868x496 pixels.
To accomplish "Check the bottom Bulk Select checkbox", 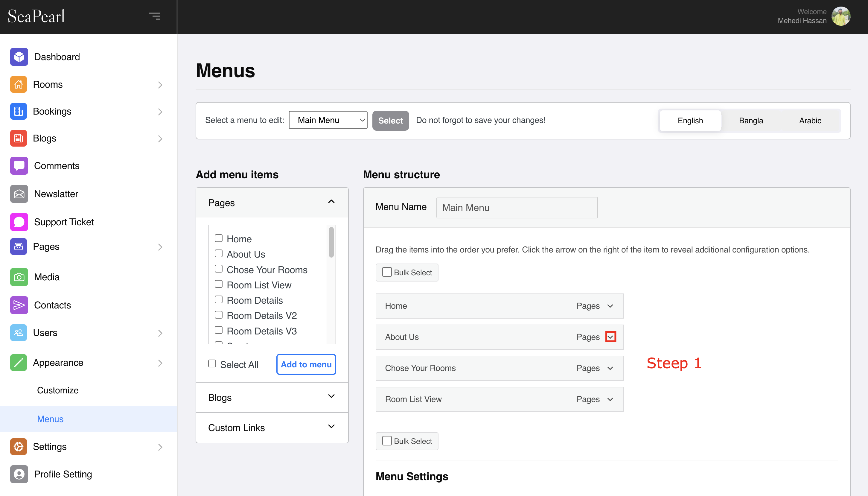I will click(387, 441).
